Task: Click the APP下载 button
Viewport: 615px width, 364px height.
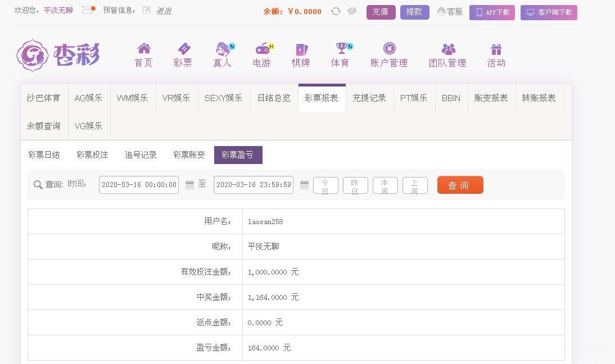Action: pos(492,12)
